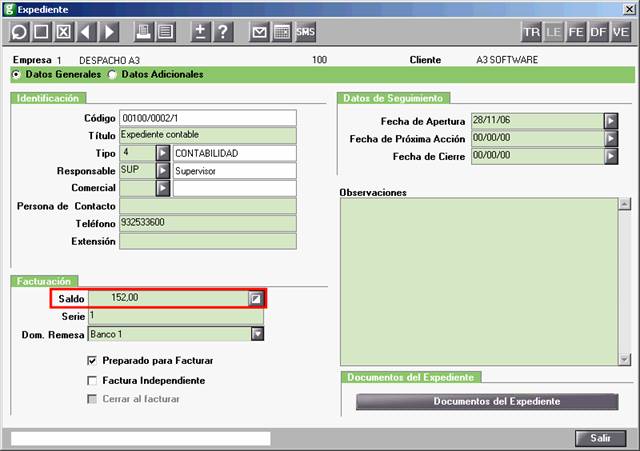Viewport: 640px width, 451px height.
Task: Click the Fecha de Apertura value 28/11/06
Action: point(491,120)
